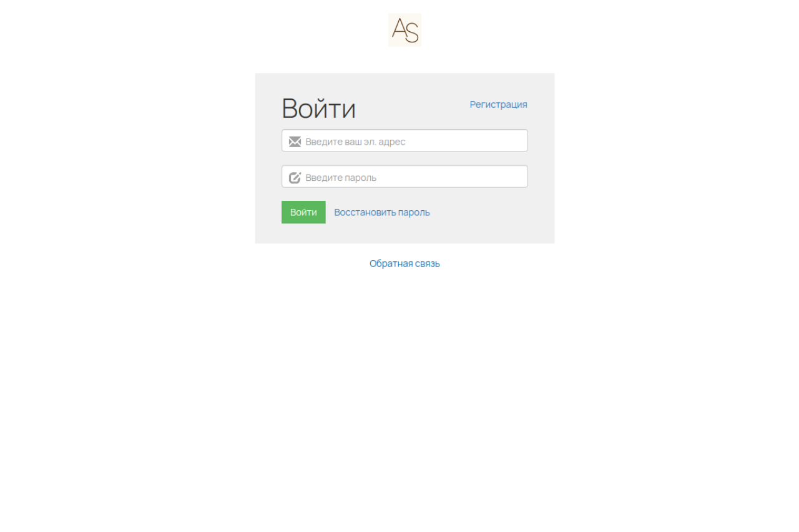Click the large Войти heading

tap(318, 109)
